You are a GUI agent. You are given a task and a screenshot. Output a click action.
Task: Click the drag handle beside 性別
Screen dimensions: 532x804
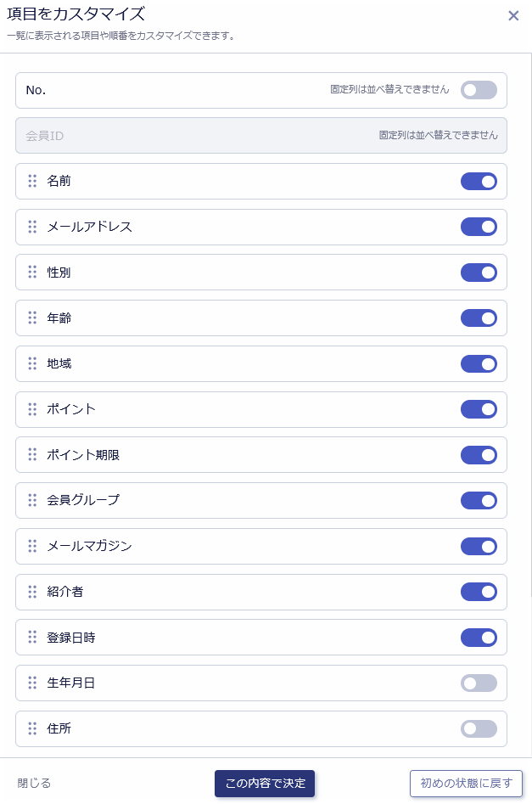coord(32,273)
